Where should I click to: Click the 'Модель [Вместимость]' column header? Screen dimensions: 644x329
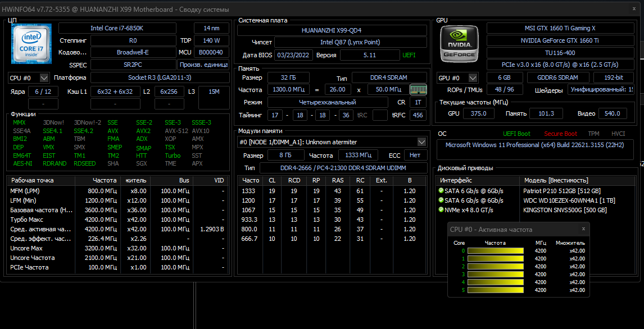pyautogui.click(x=578, y=180)
